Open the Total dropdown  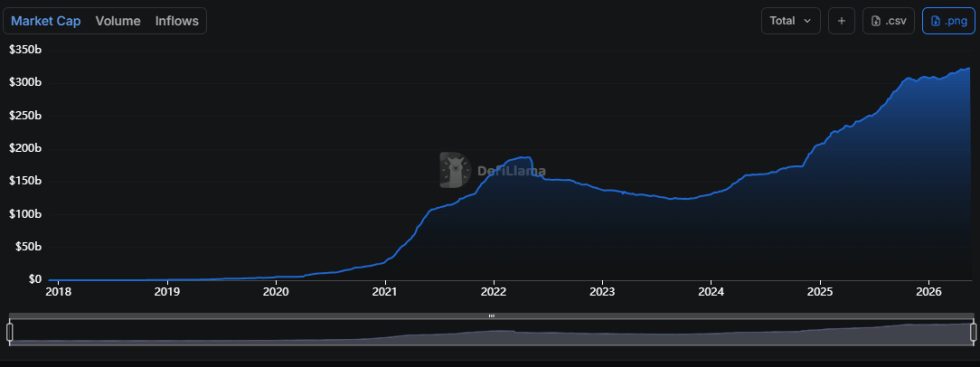[791, 21]
